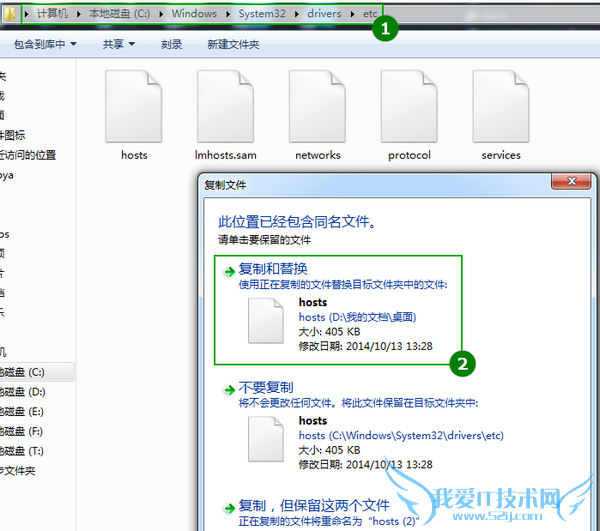The image size is (600, 531).
Task: Click 计算机 in address breadcrumb
Action: click(x=52, y=14)
